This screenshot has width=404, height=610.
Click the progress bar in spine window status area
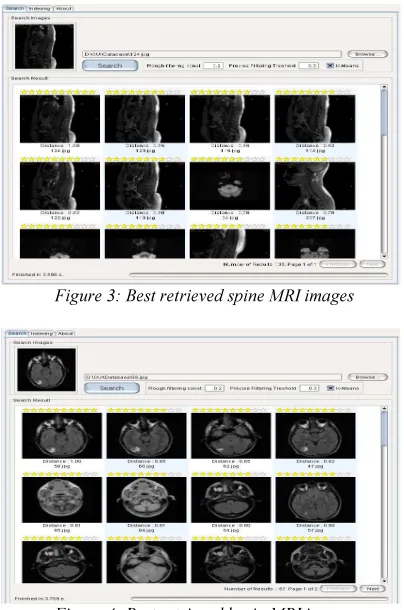(x=258, y=275)
